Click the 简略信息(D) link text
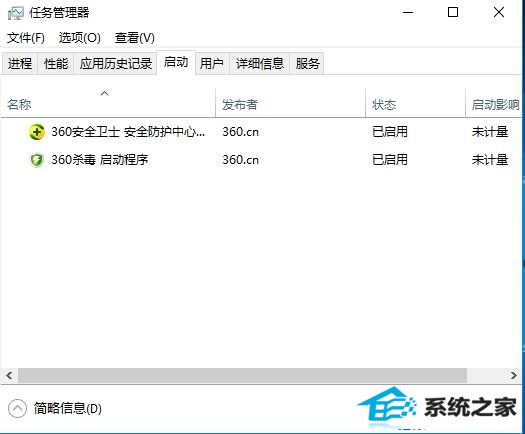Image resolution: width=525 pixels, height=434 pixels. tap(67, 408)
